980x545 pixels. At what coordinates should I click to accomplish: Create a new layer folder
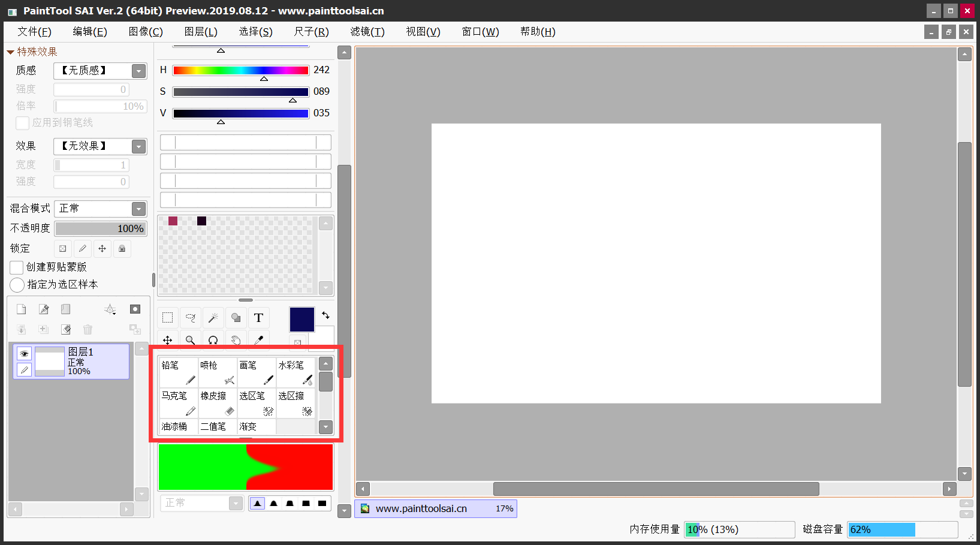(x=65, y=309)
